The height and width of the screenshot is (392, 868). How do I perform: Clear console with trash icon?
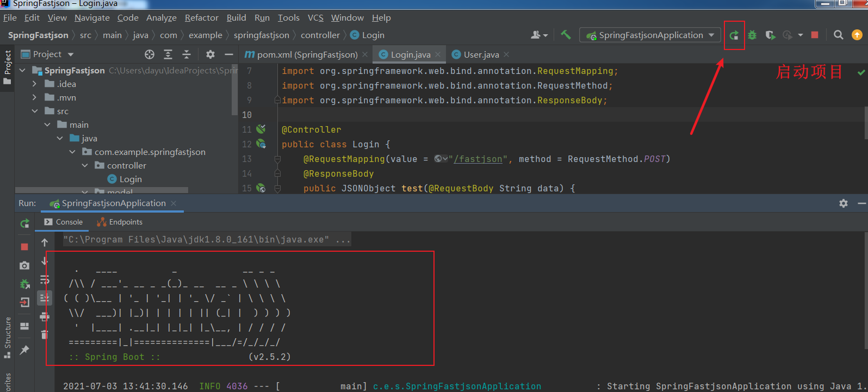point(45,334)
